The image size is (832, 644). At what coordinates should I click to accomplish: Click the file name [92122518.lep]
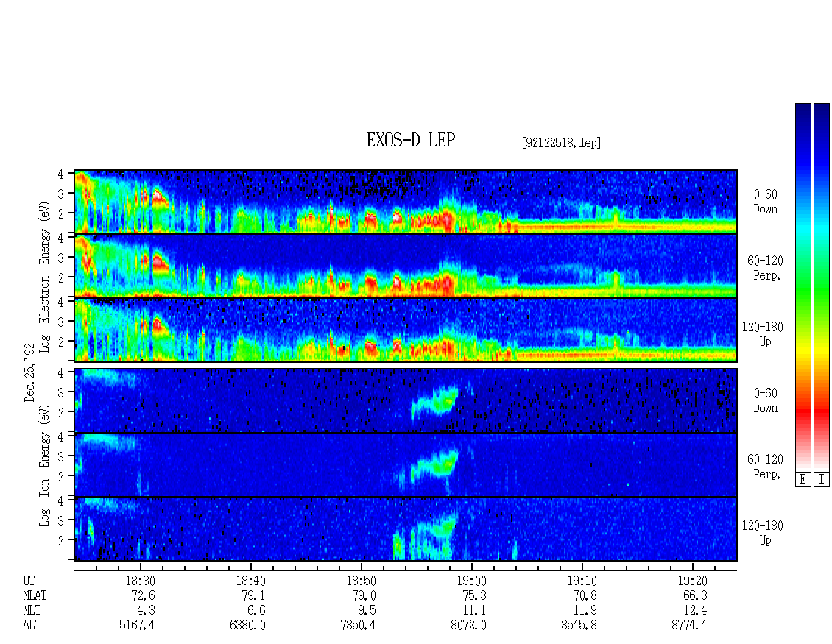[x=561, y=143]
